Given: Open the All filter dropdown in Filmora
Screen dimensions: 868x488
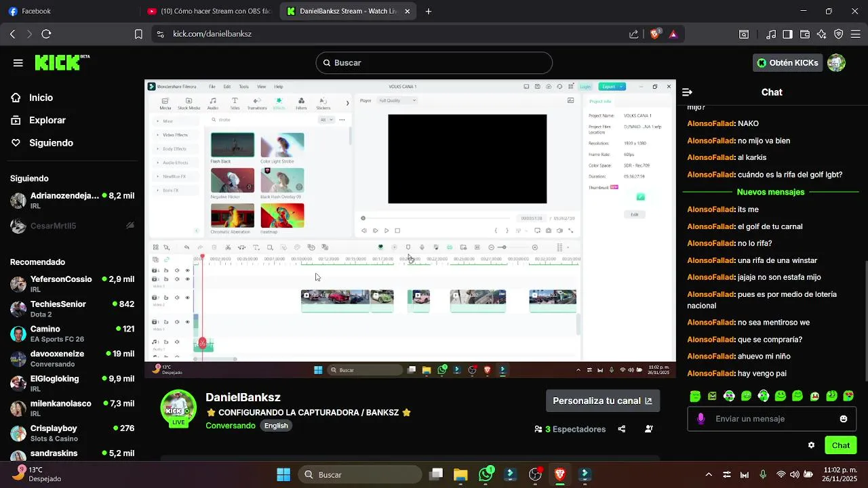Looking at the screenshot, I should tap(327, 119).
